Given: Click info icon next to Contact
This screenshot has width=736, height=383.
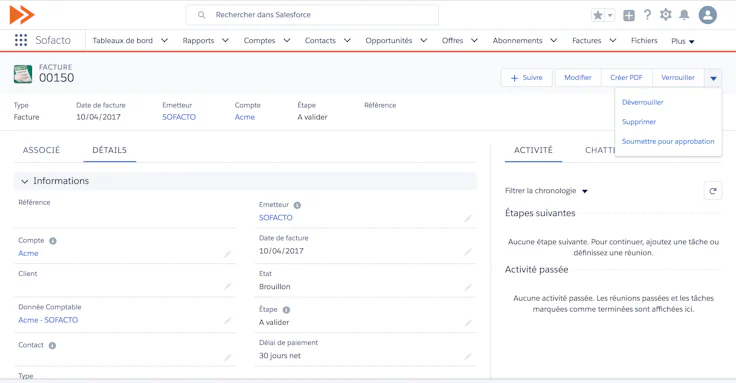Looking at the screenshot, I should click(x=52, y=345).
